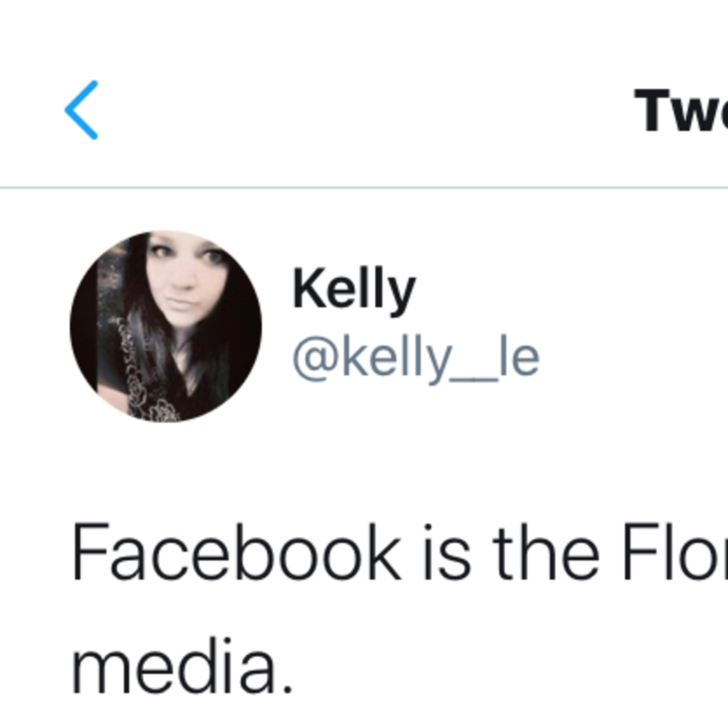Image resolution: width=728 pixels, height=728 pixels.
Task: Go back using the blue arrow
Action: coord(82,110)
